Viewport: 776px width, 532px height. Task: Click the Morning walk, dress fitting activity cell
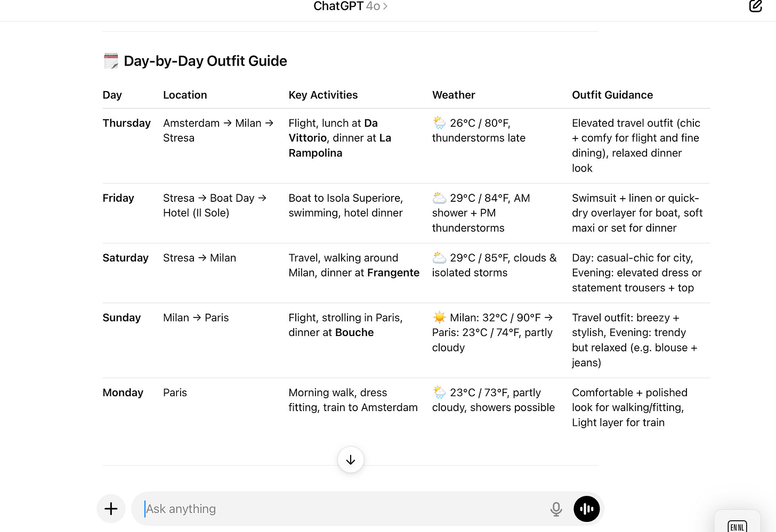click(353, 400)
